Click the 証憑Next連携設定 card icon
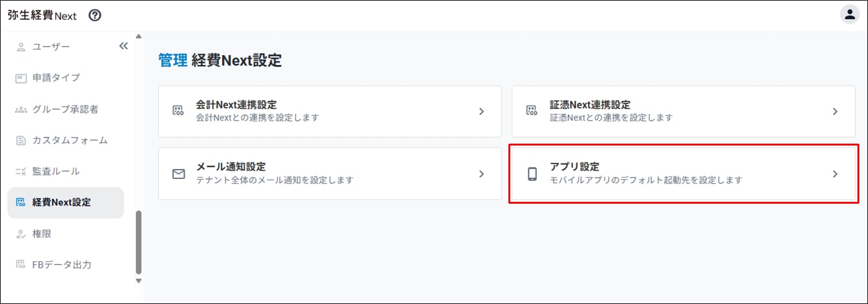 [532, 111]
